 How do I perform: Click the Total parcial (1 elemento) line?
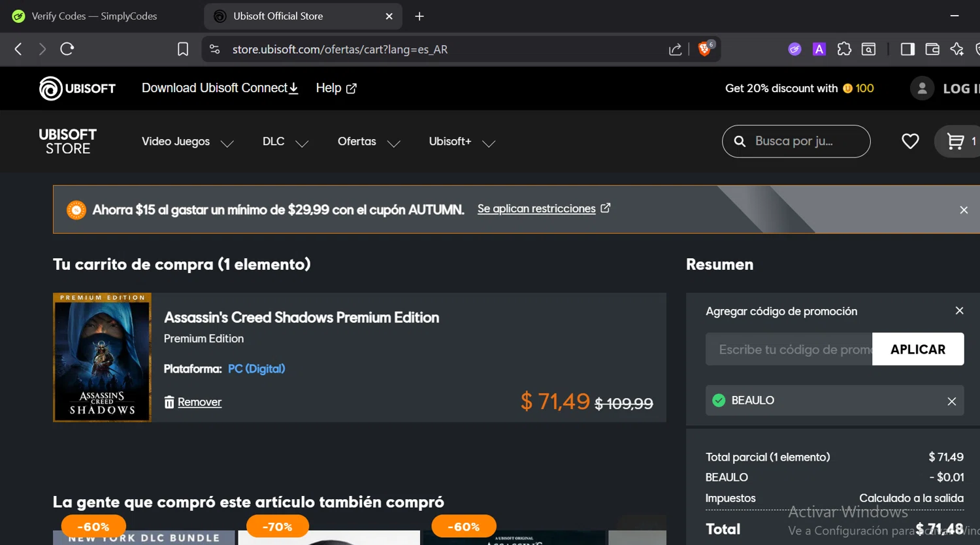tap(834, 457)
